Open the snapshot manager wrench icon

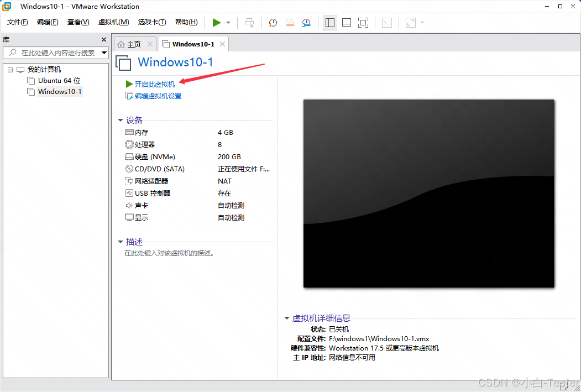306,23
